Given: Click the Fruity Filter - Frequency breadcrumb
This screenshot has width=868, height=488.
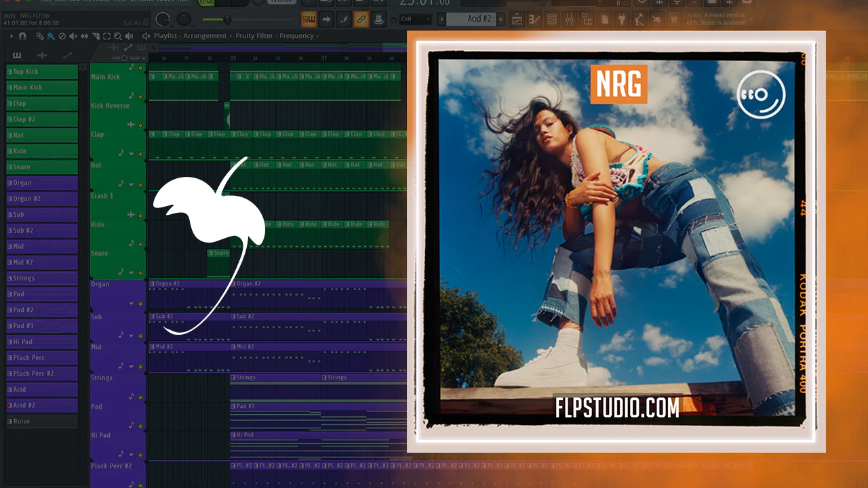Looking at the screenshot, I should tap(274, 36).
